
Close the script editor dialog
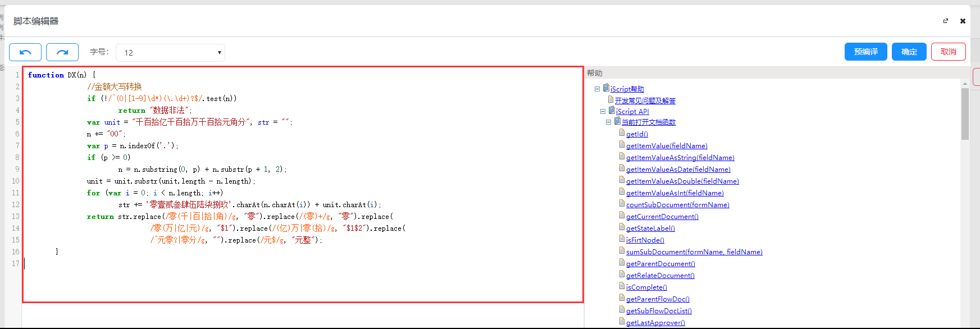tap(963, 21)
